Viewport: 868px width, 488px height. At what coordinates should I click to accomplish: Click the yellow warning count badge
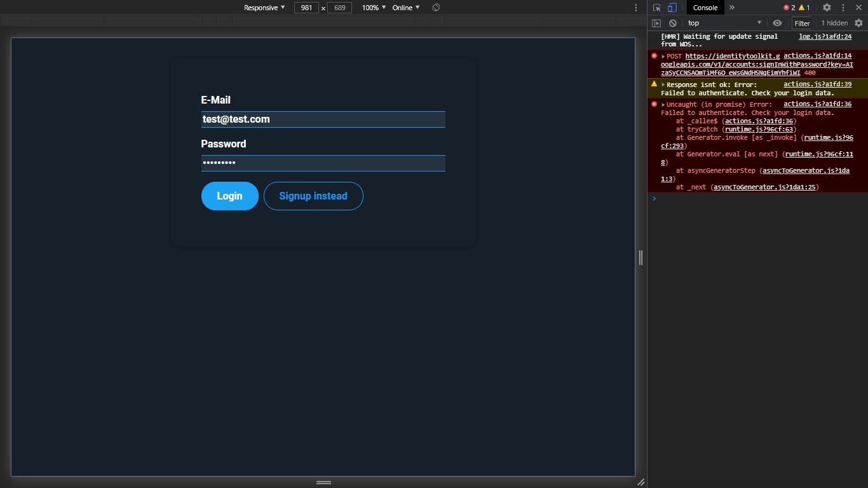(804, 8)
